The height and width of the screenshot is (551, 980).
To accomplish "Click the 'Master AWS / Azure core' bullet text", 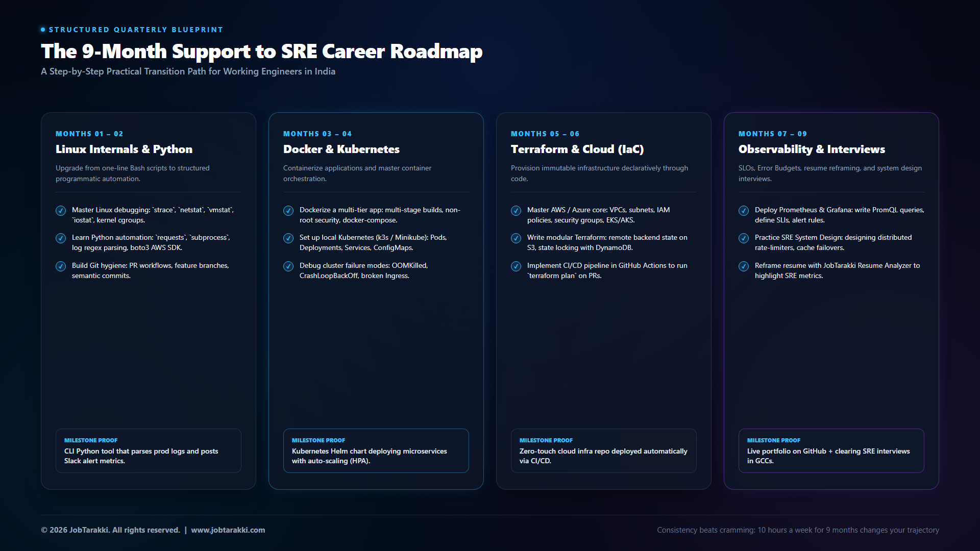I will (598, 215).
